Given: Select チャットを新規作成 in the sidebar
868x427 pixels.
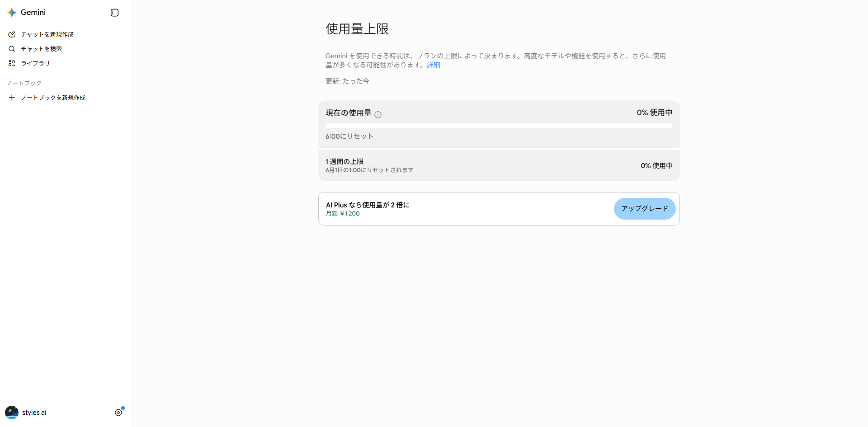Looking at the screenshot, I should (x=47, y=34).
